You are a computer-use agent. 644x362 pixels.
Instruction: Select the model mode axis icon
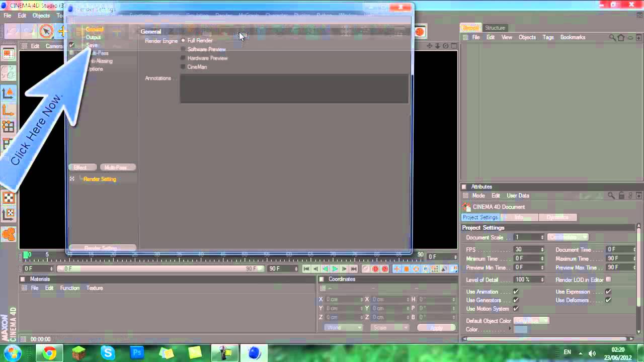tap(9, 94)
